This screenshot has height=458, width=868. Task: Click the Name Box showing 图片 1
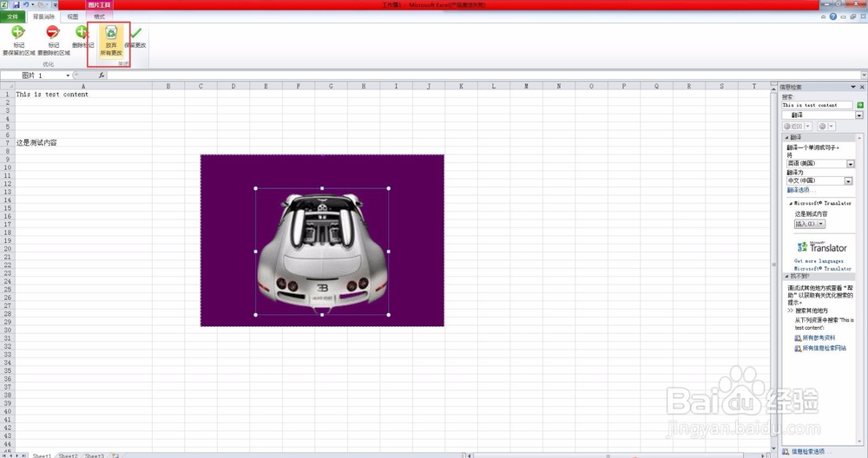coord(33,75)
